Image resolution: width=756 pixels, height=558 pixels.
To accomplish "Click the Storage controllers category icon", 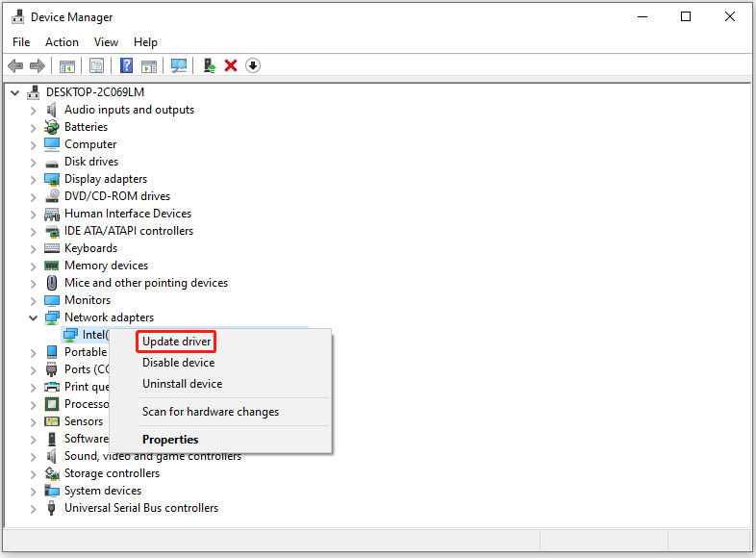I will pos(52,473).
